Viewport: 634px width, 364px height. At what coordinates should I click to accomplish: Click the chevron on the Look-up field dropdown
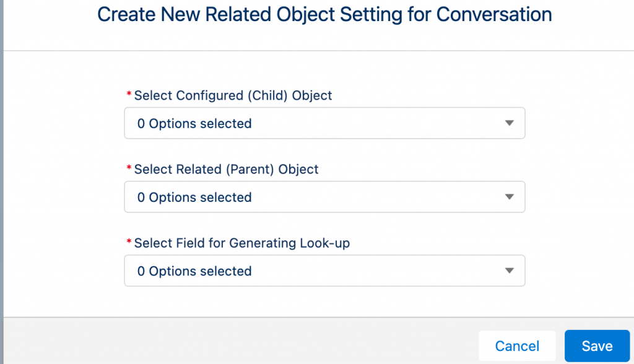click(509, 271)
